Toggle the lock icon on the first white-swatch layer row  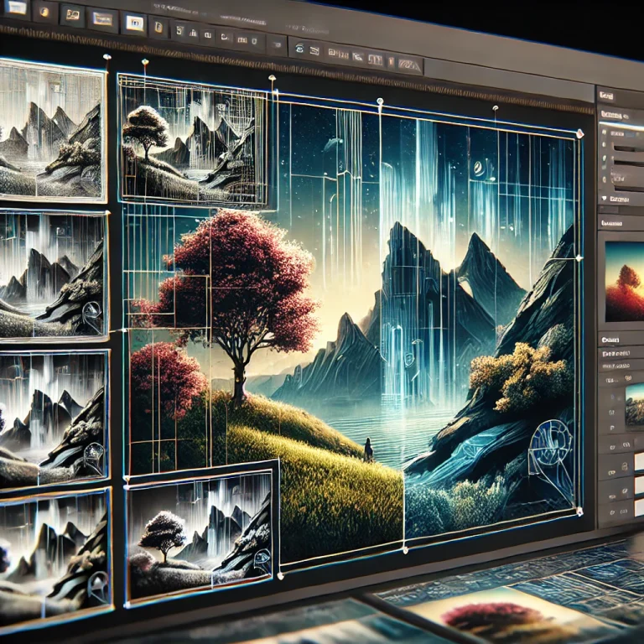pos(624,466)
